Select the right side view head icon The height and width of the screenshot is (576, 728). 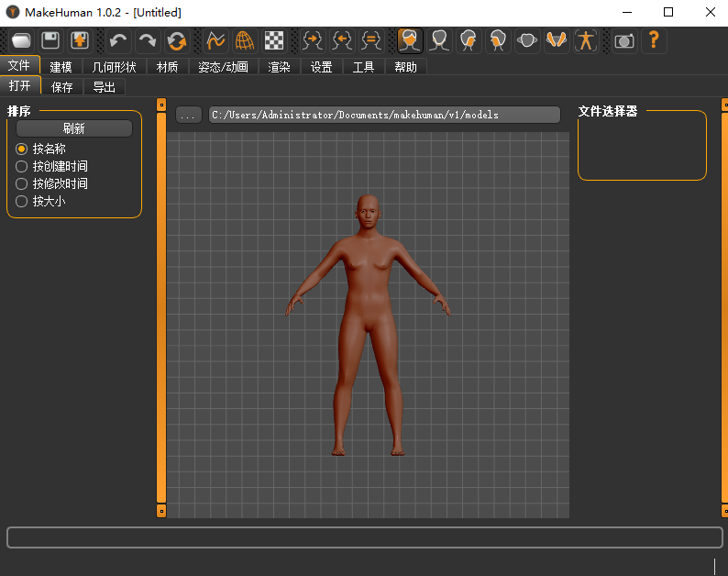498,41
